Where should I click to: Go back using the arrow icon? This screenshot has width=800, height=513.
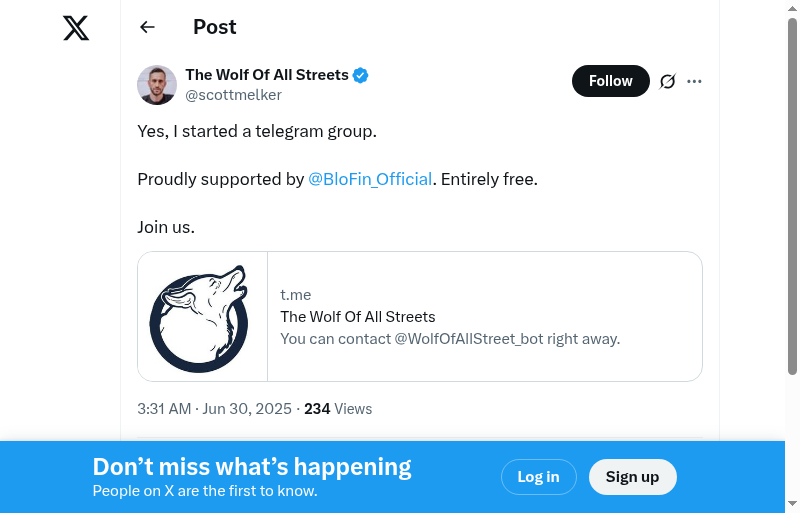coord(148,27)
